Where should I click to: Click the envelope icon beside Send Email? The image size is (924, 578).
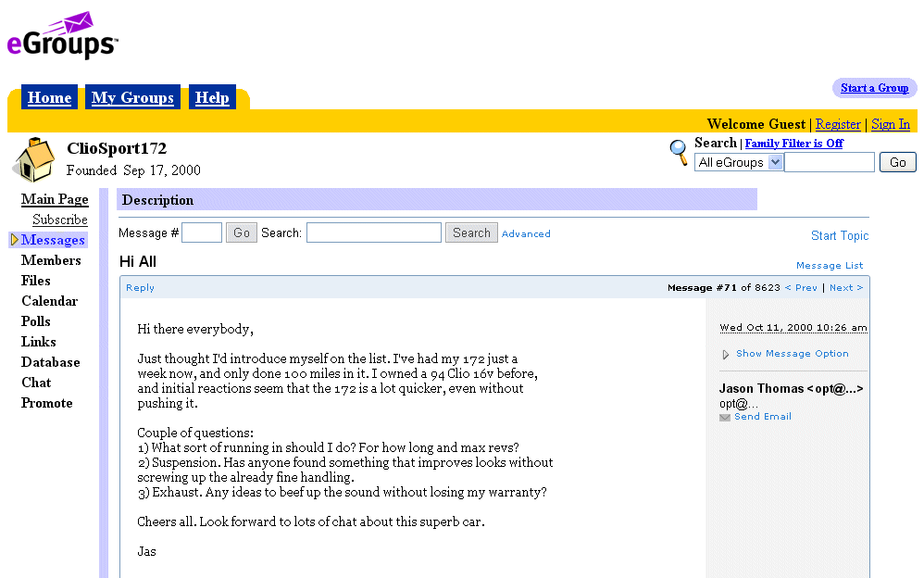tap(725, 418)
